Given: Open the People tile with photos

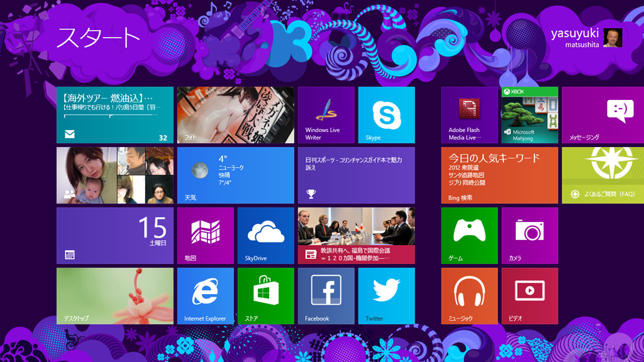Looking at the screenshot, I should 115,175.
